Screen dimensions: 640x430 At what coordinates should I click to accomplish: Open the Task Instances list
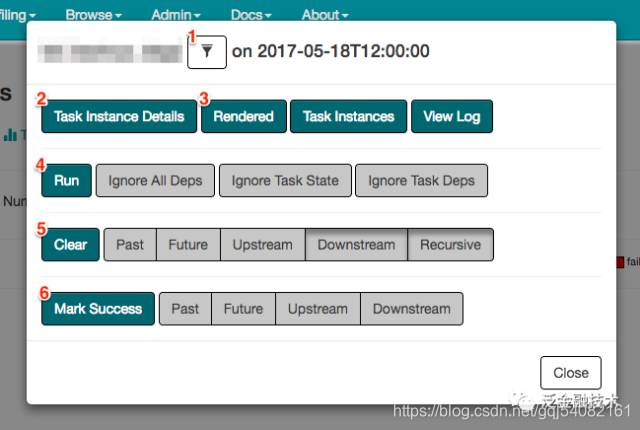tap(349, 116)
